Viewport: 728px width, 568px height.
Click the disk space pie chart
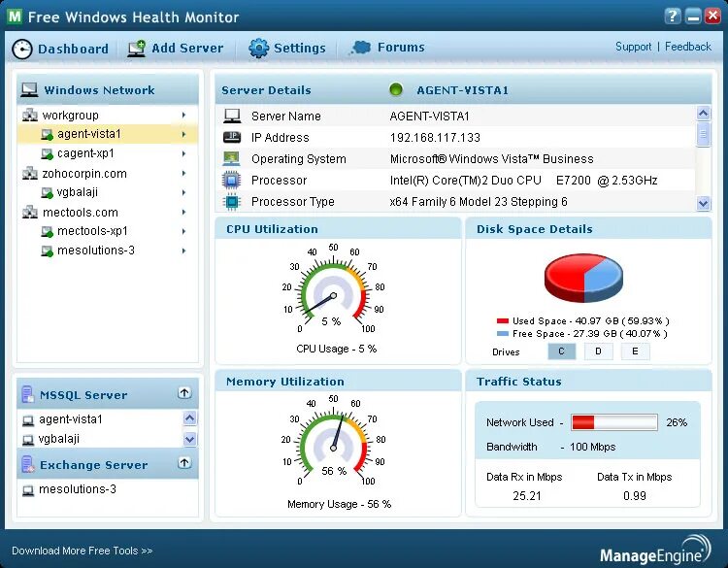pyautogui.click(x=583, y=278)
